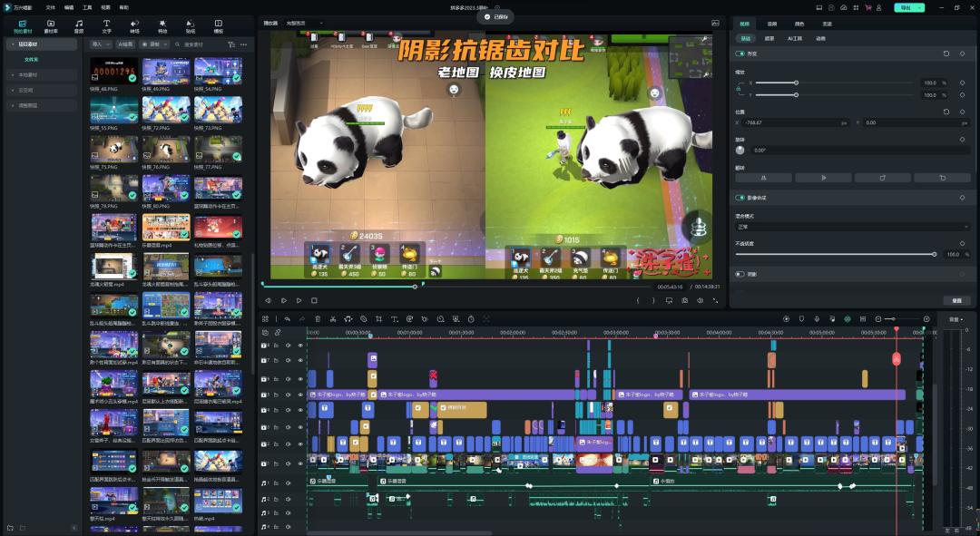Take a snapshot with the preview camera icon

click(x=684, y=300)
